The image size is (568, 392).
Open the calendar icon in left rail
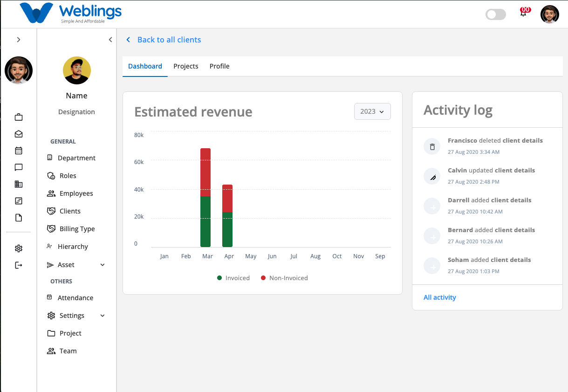[19, 151]
